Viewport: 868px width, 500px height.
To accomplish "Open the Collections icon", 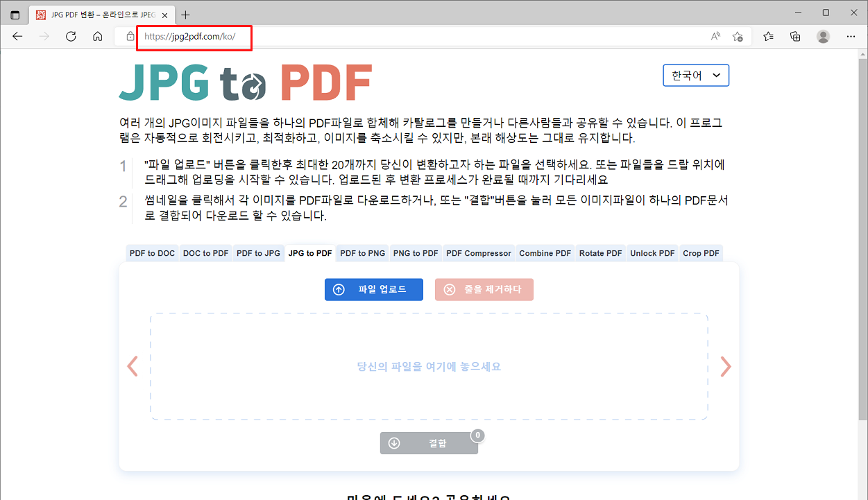I will tap(795, 37).
